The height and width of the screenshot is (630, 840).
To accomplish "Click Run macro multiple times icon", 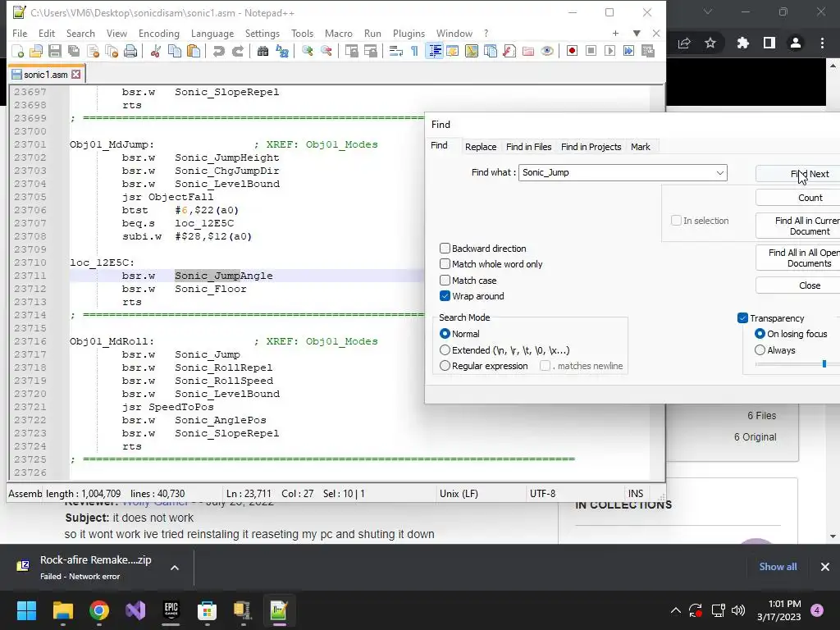I will pyautogui.click(x=629, y=52).
